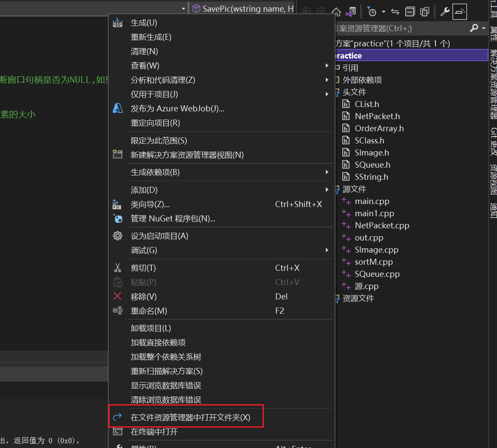Image resolution: width=497 pixels, height=448 pixels.
Task: Expand the 仅用于项目(J) submenu
Action: pos(327,94)
